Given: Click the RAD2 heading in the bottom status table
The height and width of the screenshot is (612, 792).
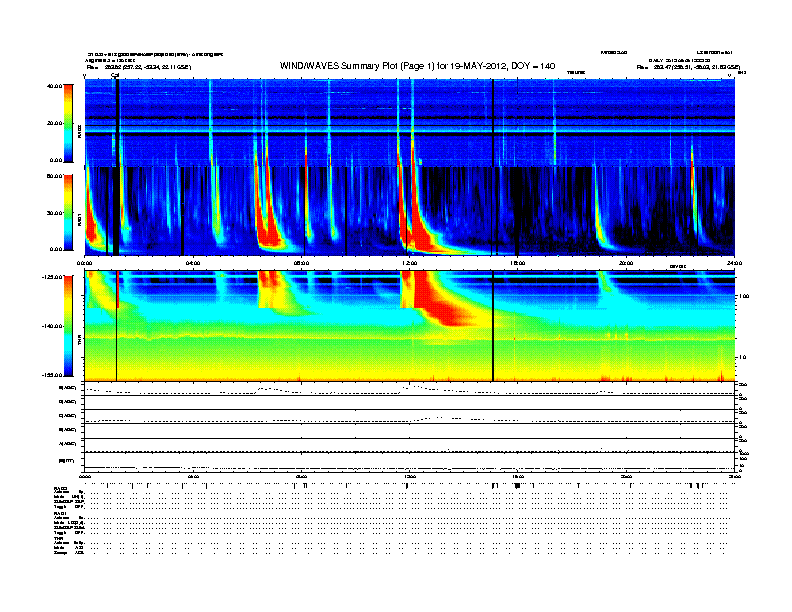Looking at the screenshot, I should pyautogui.click(x=59, y=487).
